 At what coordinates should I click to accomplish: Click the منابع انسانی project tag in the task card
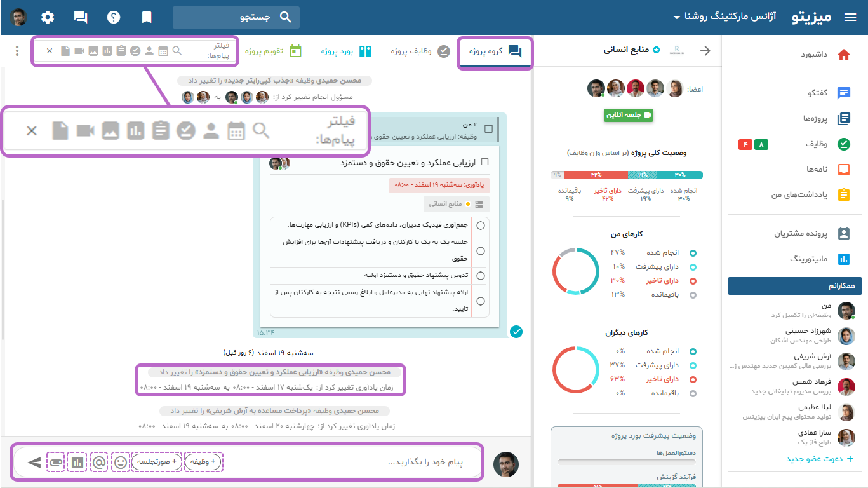(456, 204)
